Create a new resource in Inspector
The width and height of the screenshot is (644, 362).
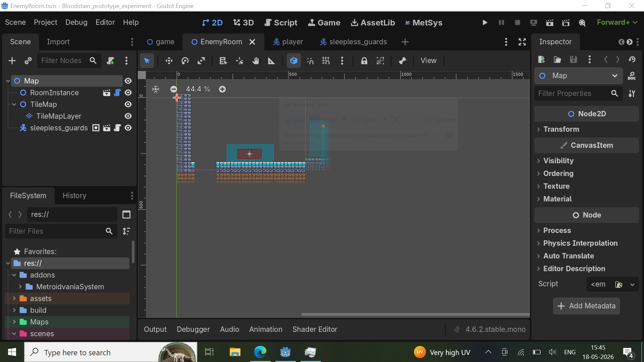[x=541, y=59]
